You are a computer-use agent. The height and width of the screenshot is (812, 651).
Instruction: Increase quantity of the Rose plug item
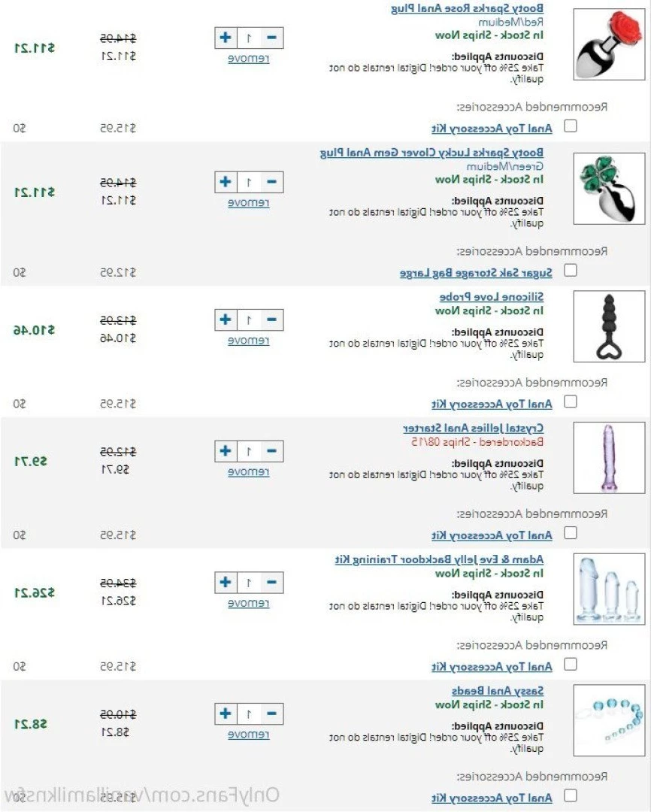click(x=226, y=37)
